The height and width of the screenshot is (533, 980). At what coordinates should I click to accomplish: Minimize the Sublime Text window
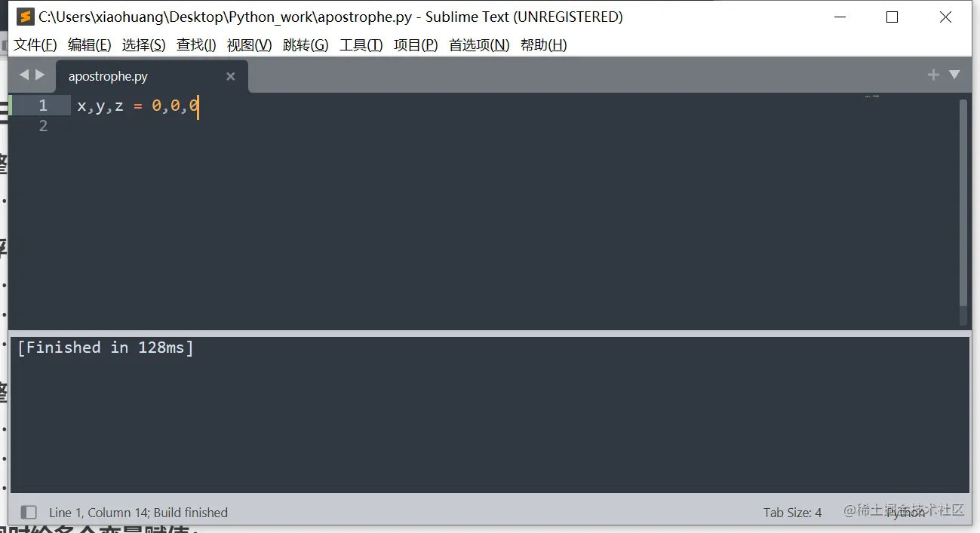click(x=839, y=17)
